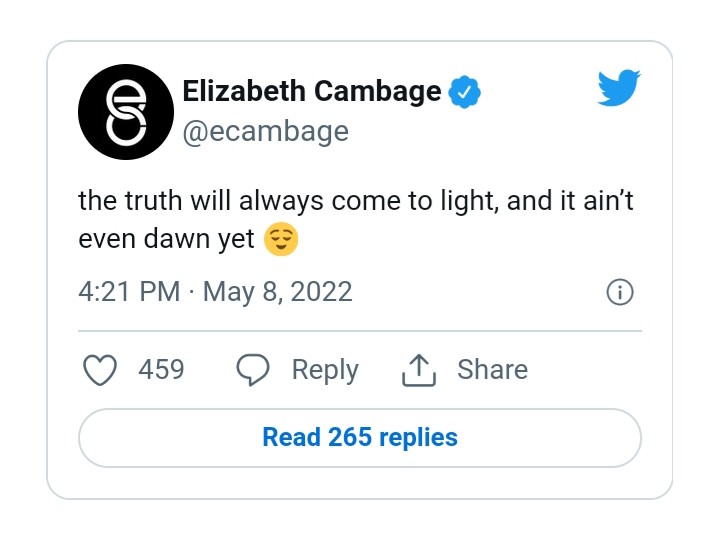Viewport: 720px width, 547px height.
Task: Click the blue verified badge
Action: coord(464,93)
